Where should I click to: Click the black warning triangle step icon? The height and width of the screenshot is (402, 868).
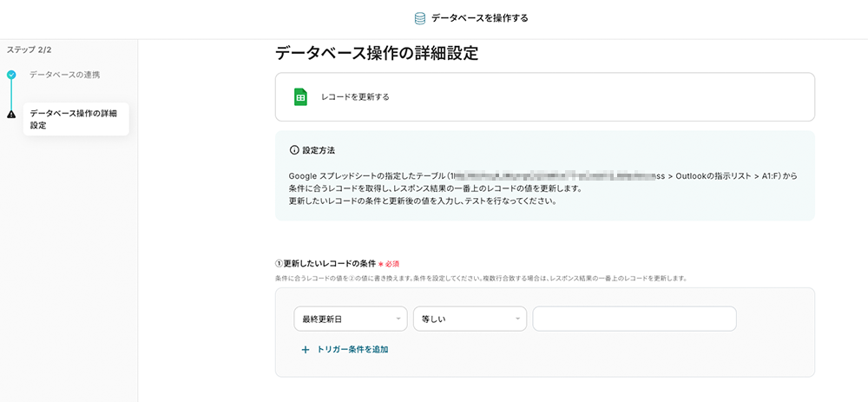[x=11, y=114]
